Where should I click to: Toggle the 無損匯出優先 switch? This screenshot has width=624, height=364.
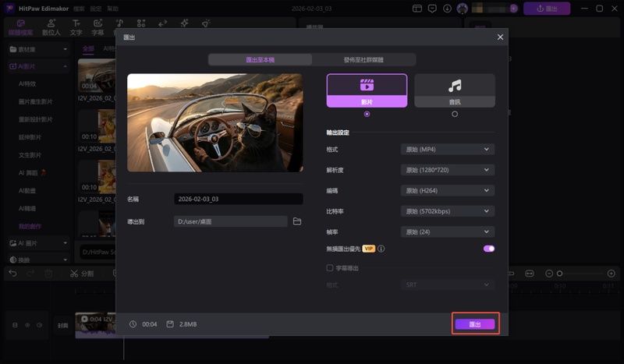point(489,249)
